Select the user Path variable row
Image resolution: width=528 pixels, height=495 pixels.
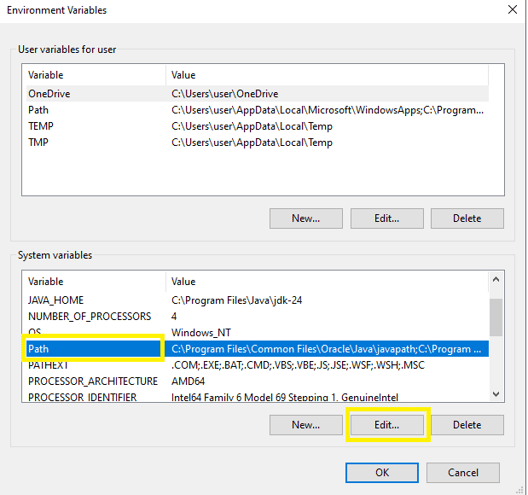tap(257, 110)
